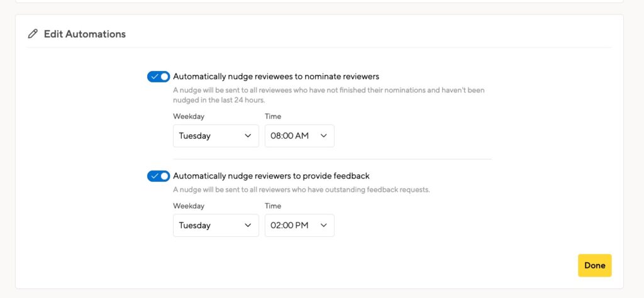Click the chevron arrow in the 02:00 PM field
The image size is (644, 298).
[324, 225]
